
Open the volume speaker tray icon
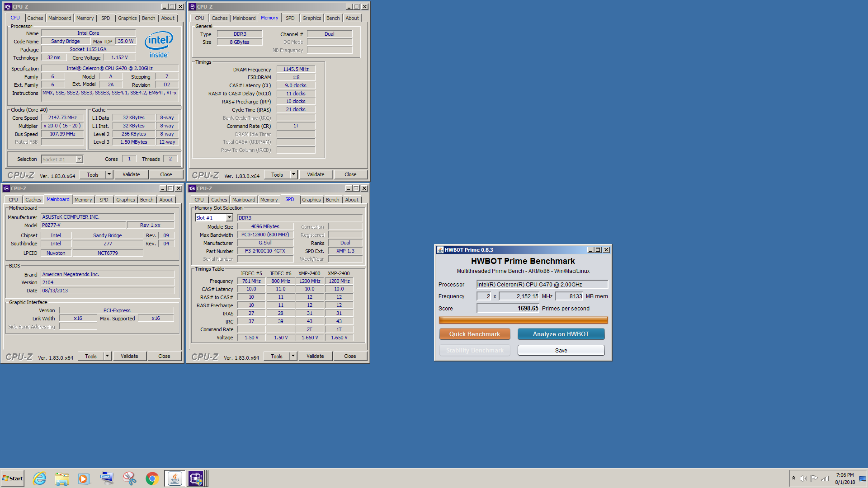[x=803, y=479]
